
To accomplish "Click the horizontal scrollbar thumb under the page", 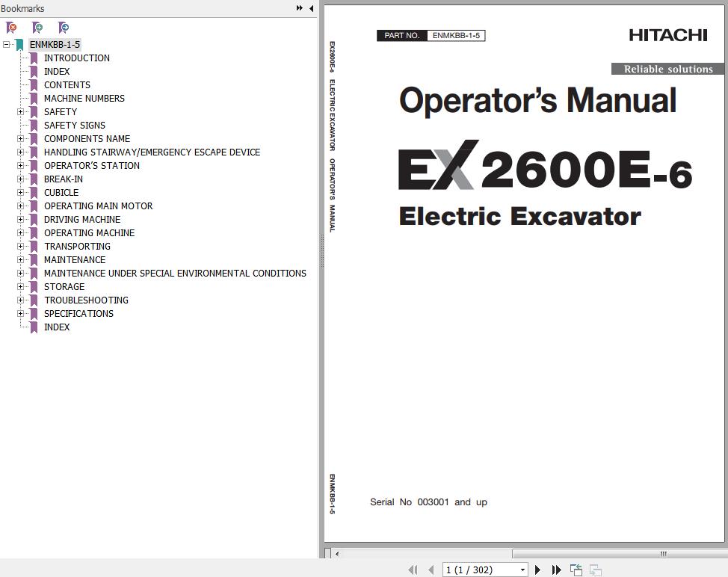I will tap(620, 553).
